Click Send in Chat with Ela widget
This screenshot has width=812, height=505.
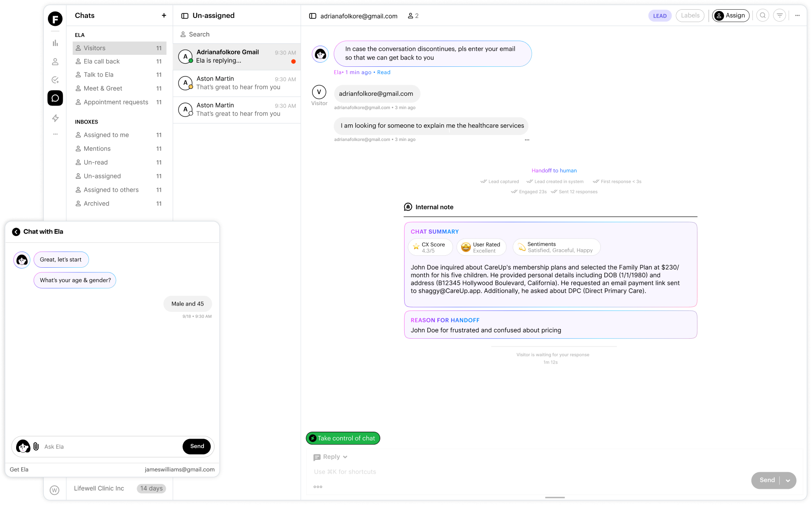point(197,446)
